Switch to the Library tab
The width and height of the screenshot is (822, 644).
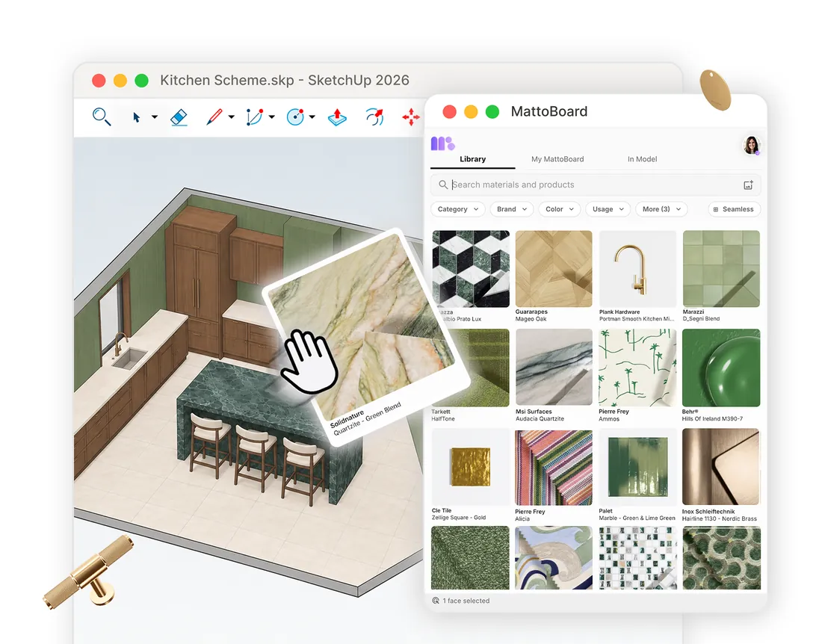tap(472, 159)
